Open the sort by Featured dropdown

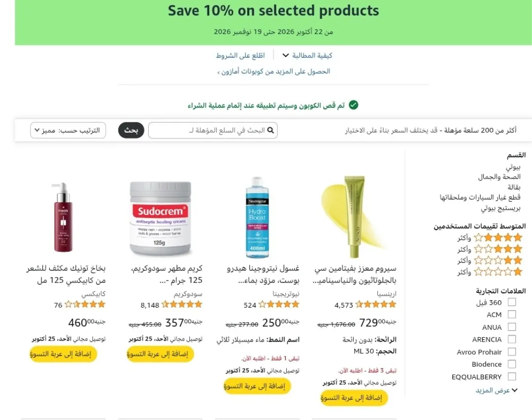(68, 130)
